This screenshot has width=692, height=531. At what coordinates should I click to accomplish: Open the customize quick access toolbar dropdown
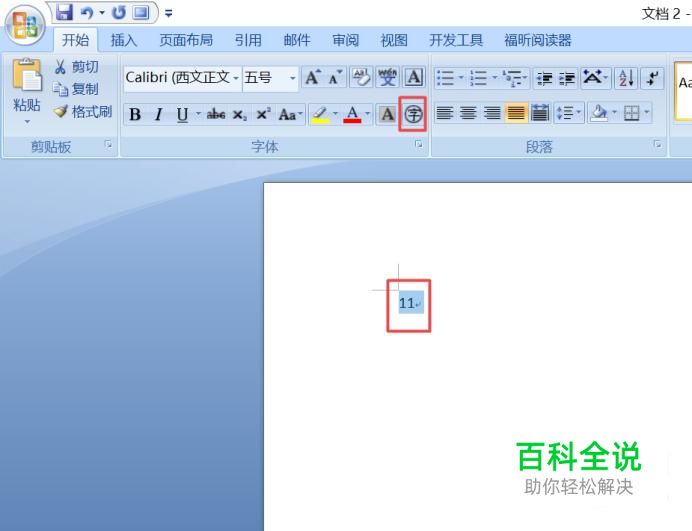[169, 14]
